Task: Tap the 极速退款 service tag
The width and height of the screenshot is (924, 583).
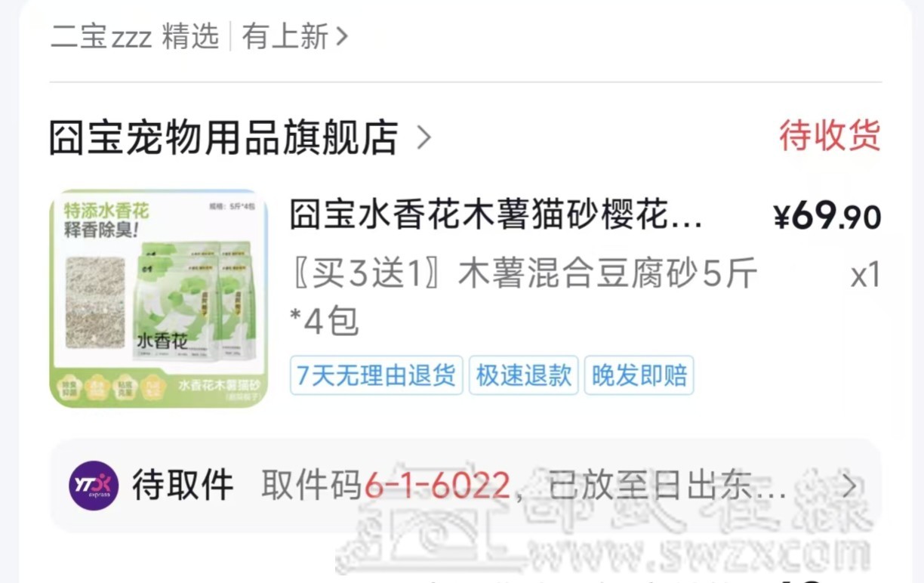Action: pos(523,375)
